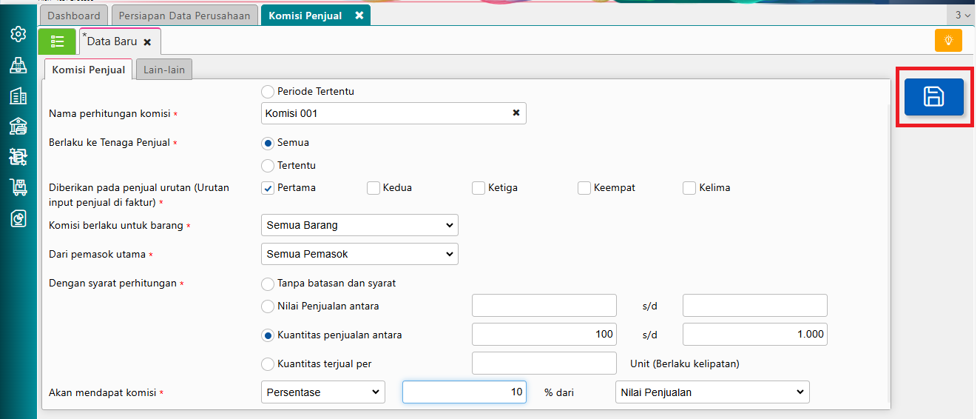
Task: Select Kuantitas penjualan antara option
Action: tap(268, 335)
